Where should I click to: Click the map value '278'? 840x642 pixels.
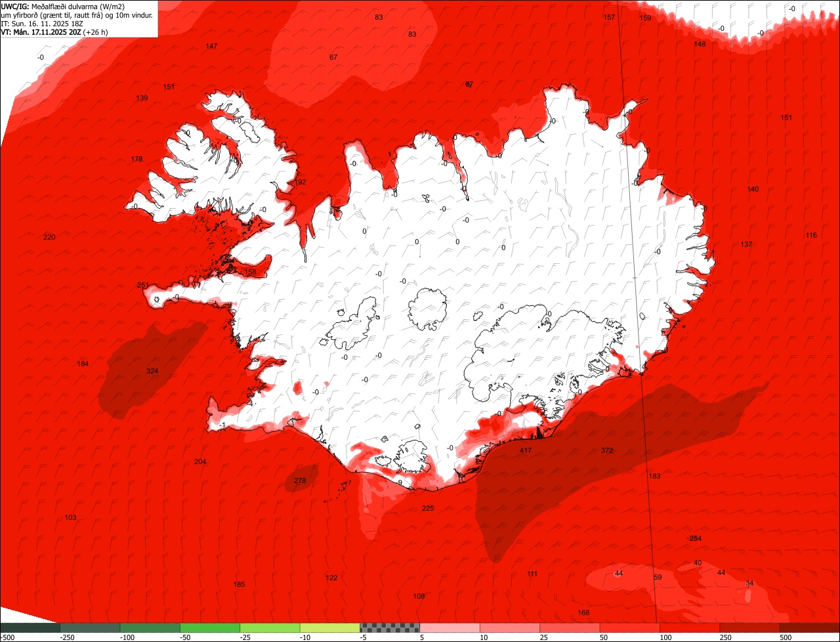click(x=300, y=481)
